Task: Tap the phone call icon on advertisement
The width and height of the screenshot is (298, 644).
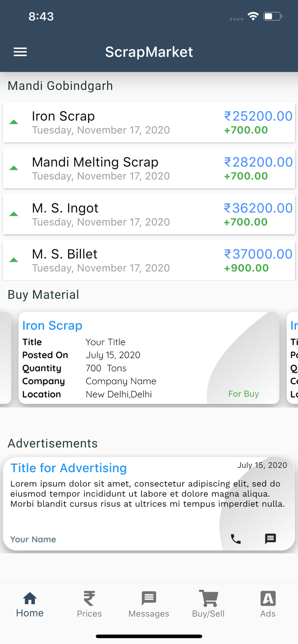Action: 236,539
